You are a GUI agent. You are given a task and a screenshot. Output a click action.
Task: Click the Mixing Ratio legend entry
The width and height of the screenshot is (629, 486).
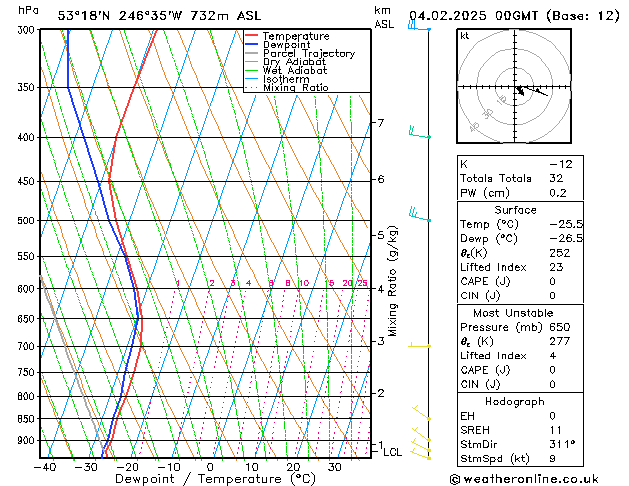tap(296, 87)
